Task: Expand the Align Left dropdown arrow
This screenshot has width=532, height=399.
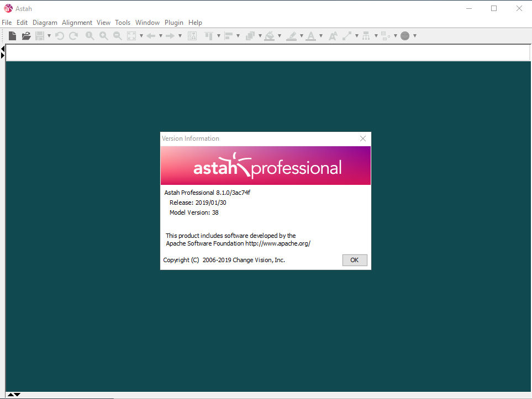Action: (238, 35)
